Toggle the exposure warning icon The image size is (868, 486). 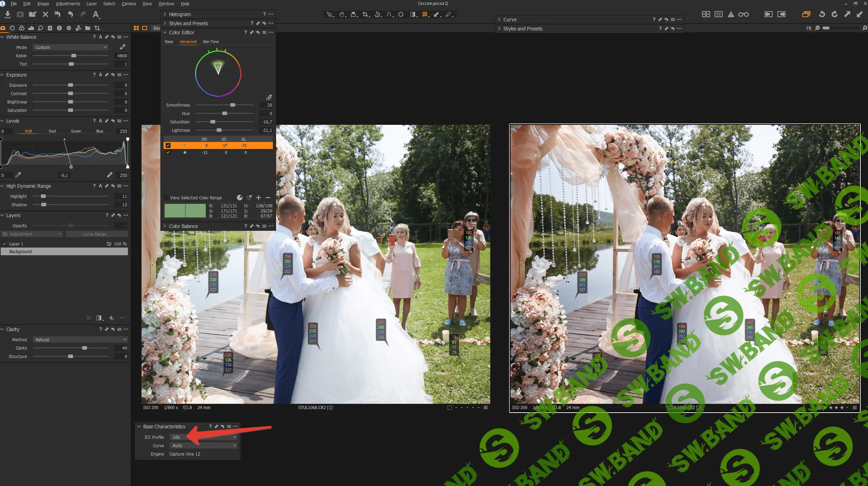731,14
